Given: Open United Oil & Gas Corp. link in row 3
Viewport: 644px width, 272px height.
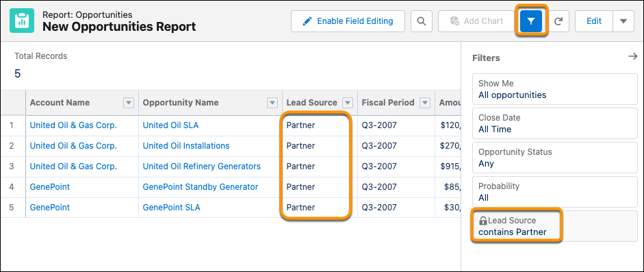Looking at the screenshot, I should pos(73,166).
